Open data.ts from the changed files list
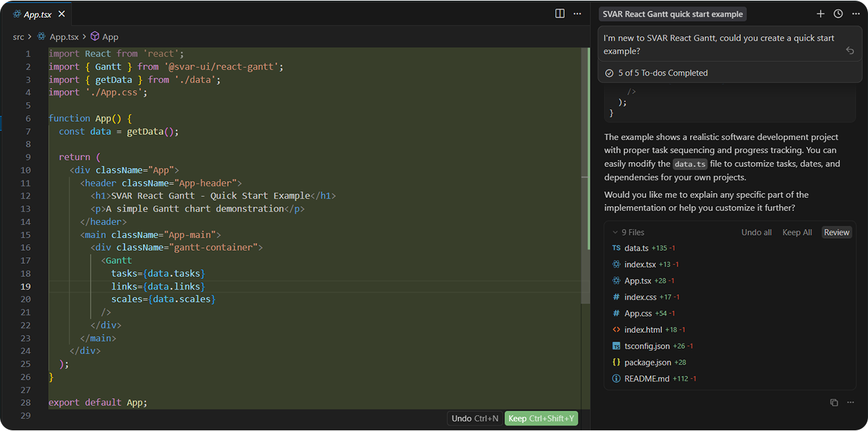The width and height of the screenshot is (868, 431). click(x=637, y=248)
